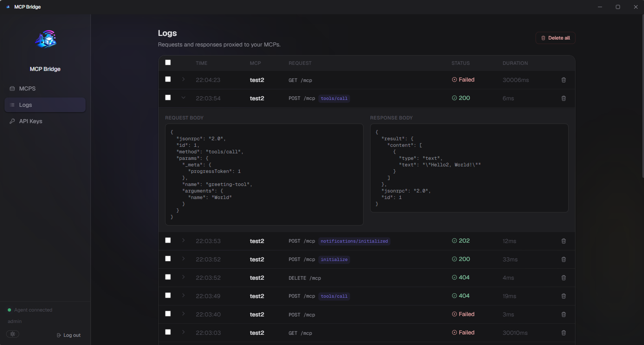The width and height of the screenshot is (644, 345).
Task: Check the 22:03:40 log row checkbox
Action: (x=168, y=314)
